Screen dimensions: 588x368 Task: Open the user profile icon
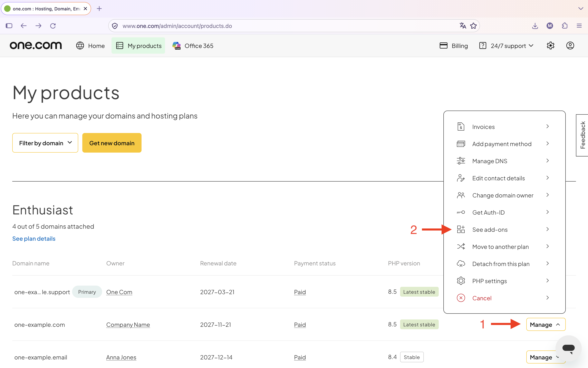570,45
